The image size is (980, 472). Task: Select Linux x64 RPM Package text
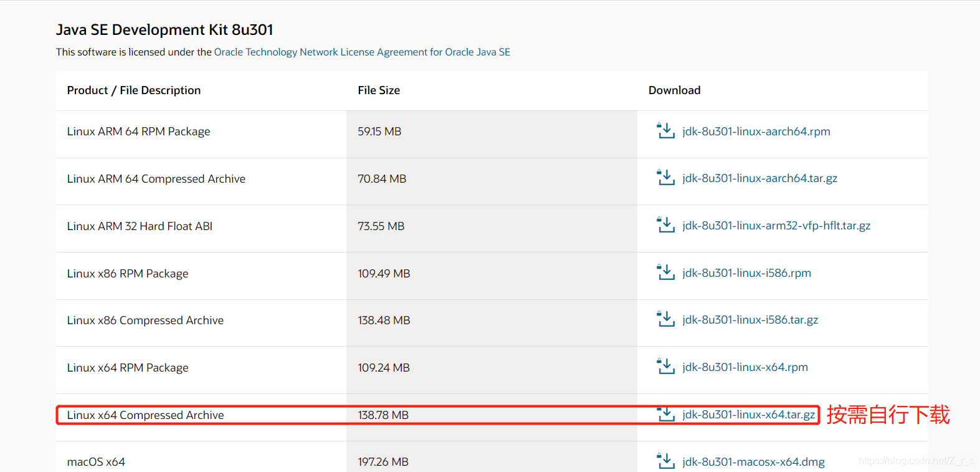[128, 368]
